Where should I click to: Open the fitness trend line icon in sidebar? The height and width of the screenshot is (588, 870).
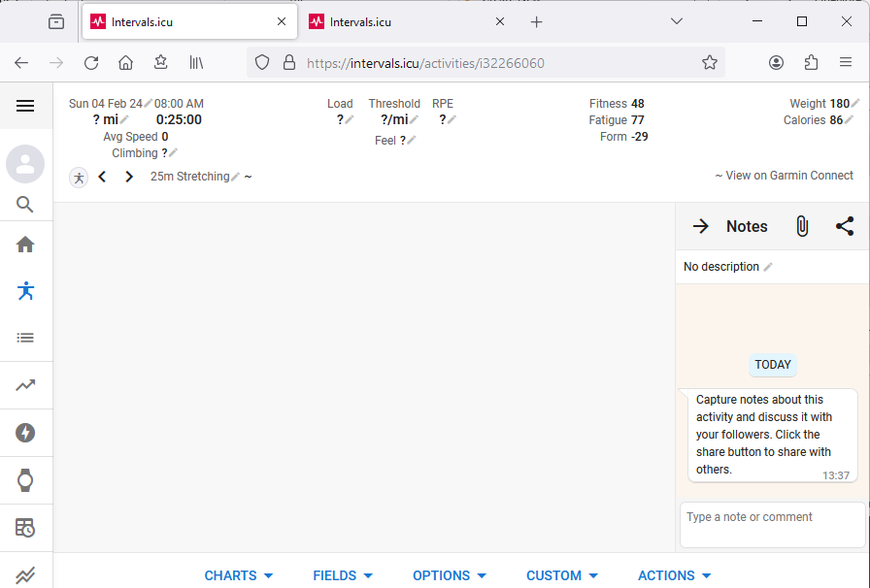coord(25,385)
